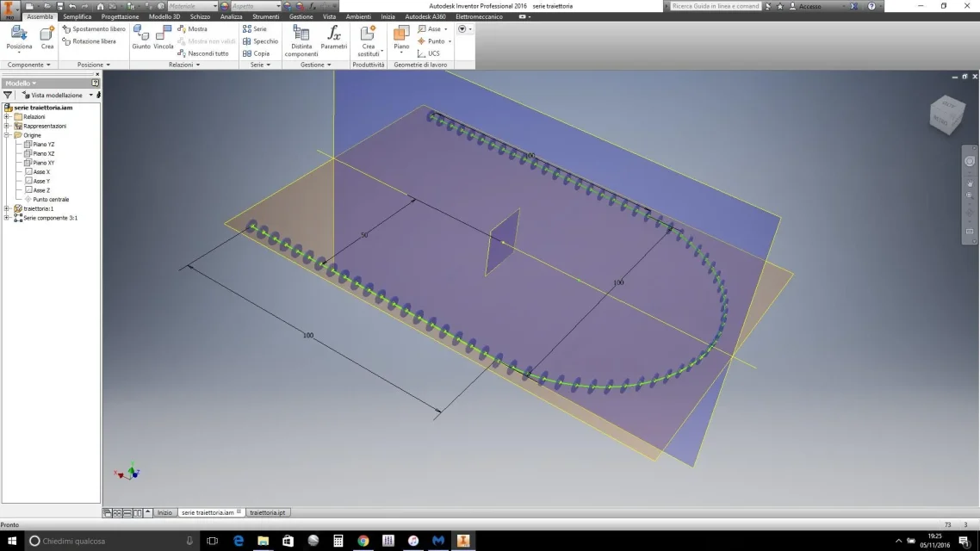Click the Vincola constraint tool

tap(163, 38)
